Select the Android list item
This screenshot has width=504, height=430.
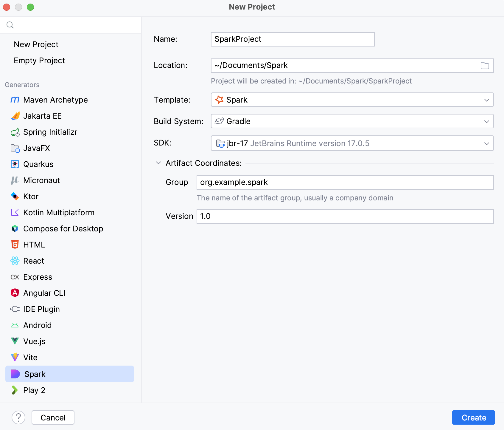point(70,325)
